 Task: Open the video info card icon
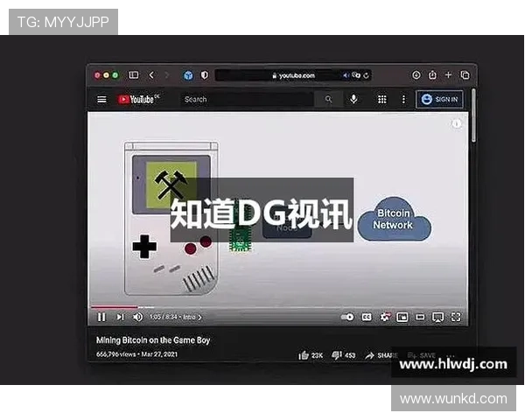[x=456, y=124]
